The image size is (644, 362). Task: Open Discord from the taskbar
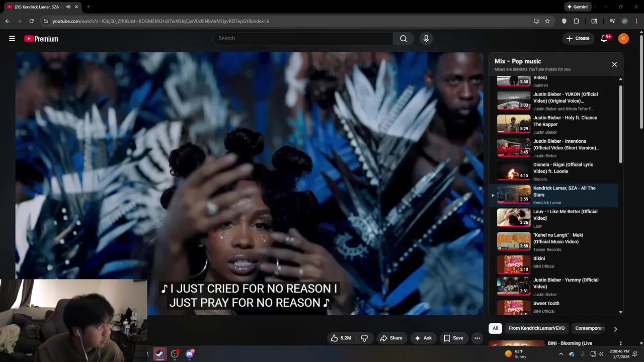pos(190,354)
